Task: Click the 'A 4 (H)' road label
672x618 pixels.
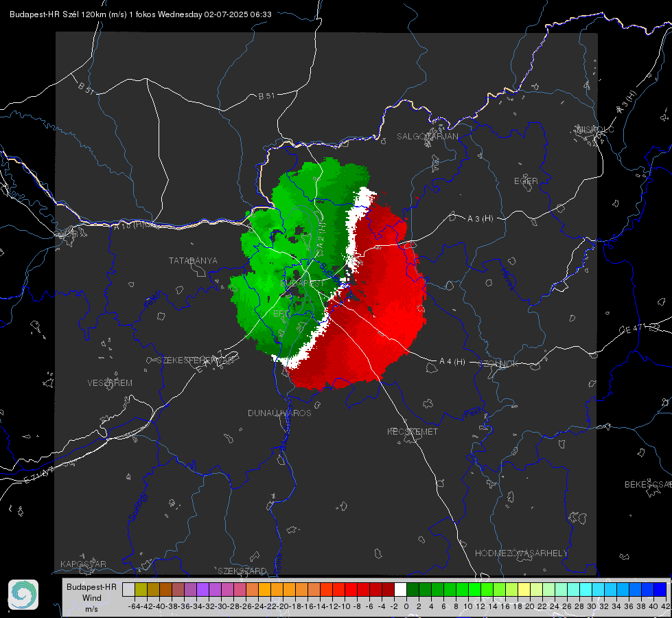Action: tap(452, 362)
